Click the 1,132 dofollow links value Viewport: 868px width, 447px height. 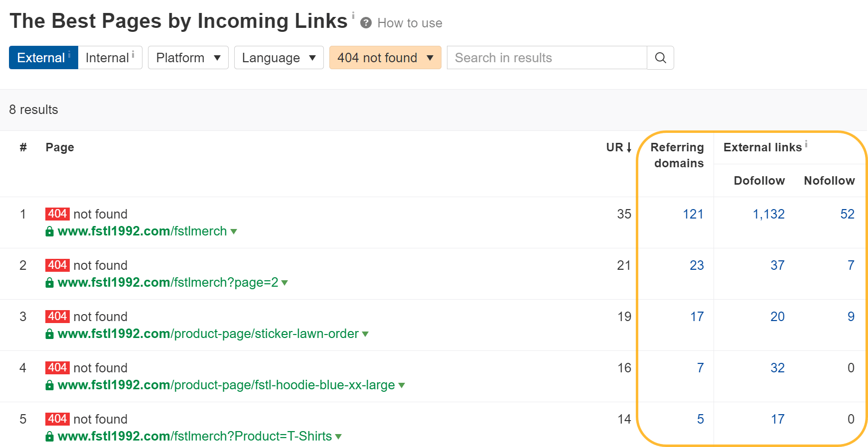pyautogui.click(x=769, y=214)
